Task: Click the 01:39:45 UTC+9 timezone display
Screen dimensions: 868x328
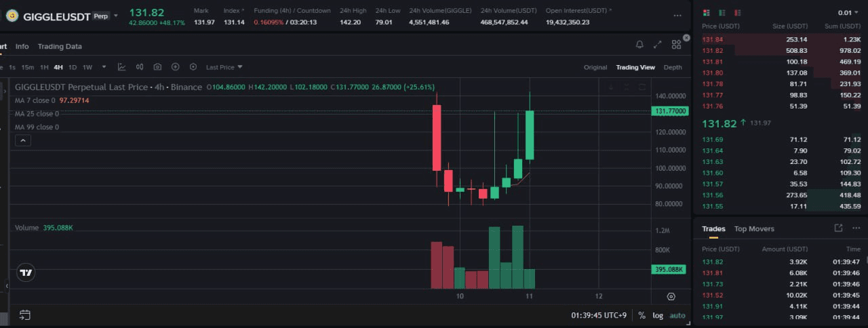Action: (599, 315)
